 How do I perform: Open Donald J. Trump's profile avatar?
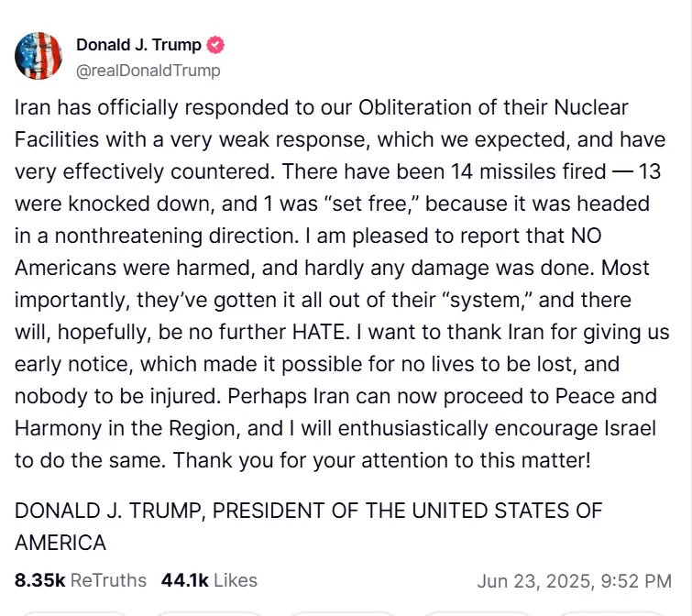tap(38, 56)
